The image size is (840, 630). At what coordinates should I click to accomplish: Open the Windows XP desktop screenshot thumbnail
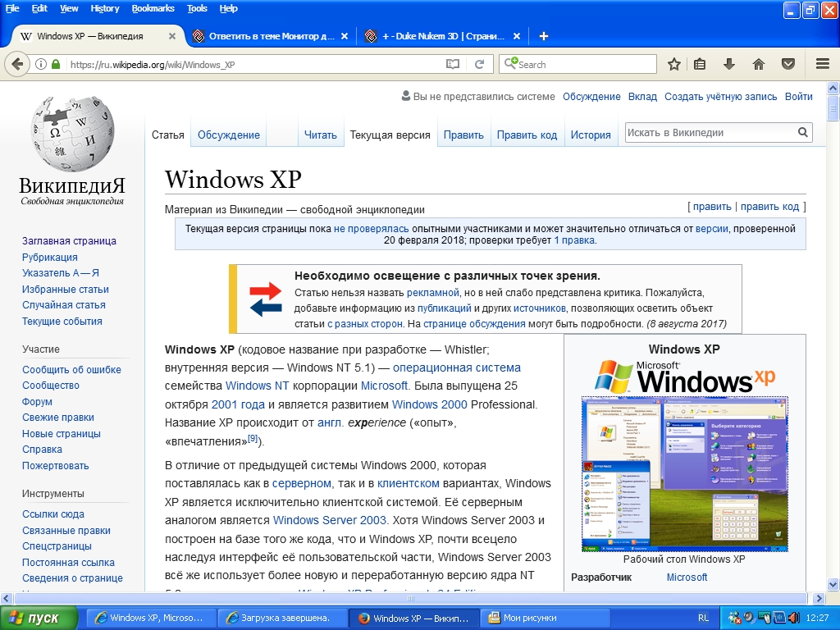tap(684, 474)
